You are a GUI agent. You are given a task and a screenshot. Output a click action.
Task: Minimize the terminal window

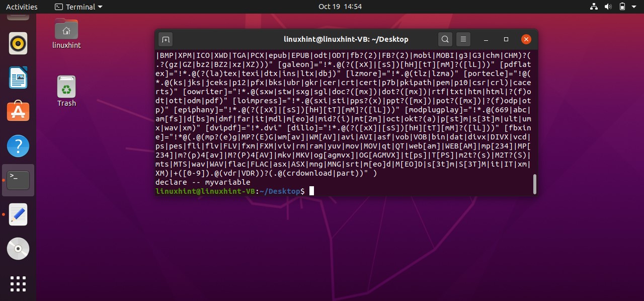pyautogui.click(x=487, y=39)
